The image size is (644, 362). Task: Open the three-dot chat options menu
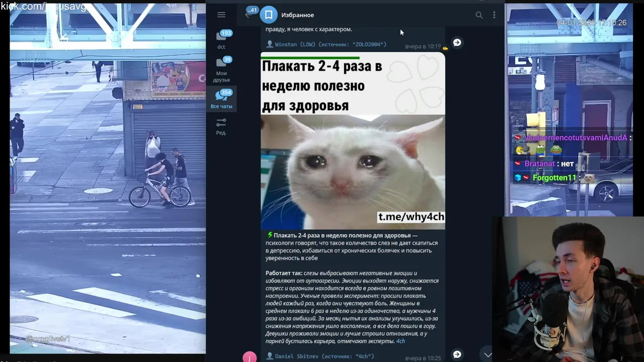tap(494, 15)
